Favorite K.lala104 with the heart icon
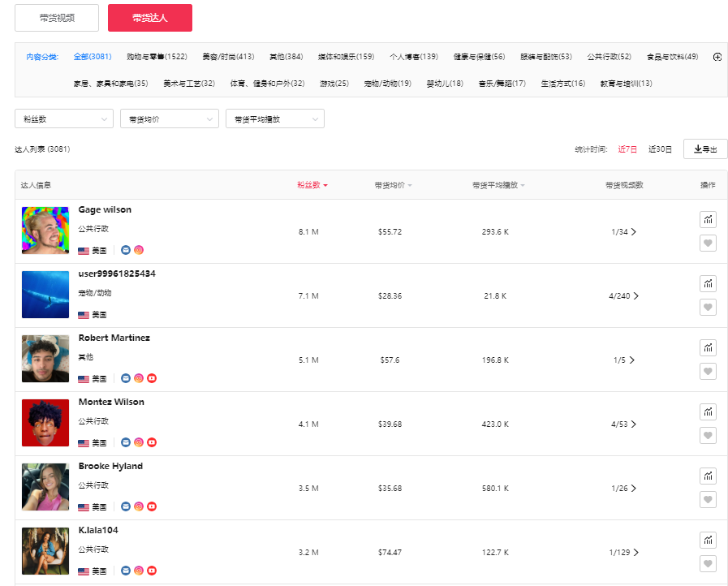This screenshot has height=586, width=728. (x=708, y=563)
